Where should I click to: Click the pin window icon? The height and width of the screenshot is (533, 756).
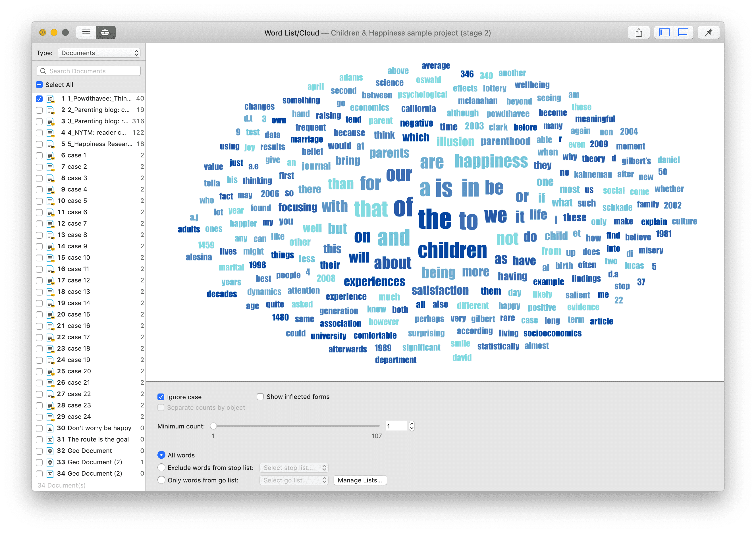tap(709, 33)
